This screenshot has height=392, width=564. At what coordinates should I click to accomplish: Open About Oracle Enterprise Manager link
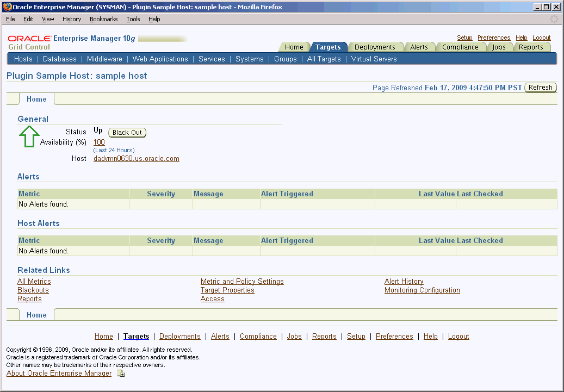[x=59, y=374]
